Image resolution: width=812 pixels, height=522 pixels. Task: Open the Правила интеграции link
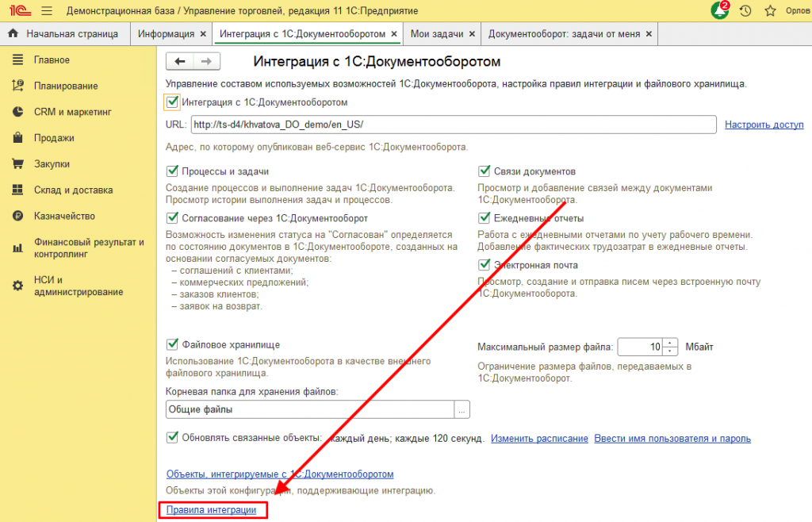coord(211,510)
